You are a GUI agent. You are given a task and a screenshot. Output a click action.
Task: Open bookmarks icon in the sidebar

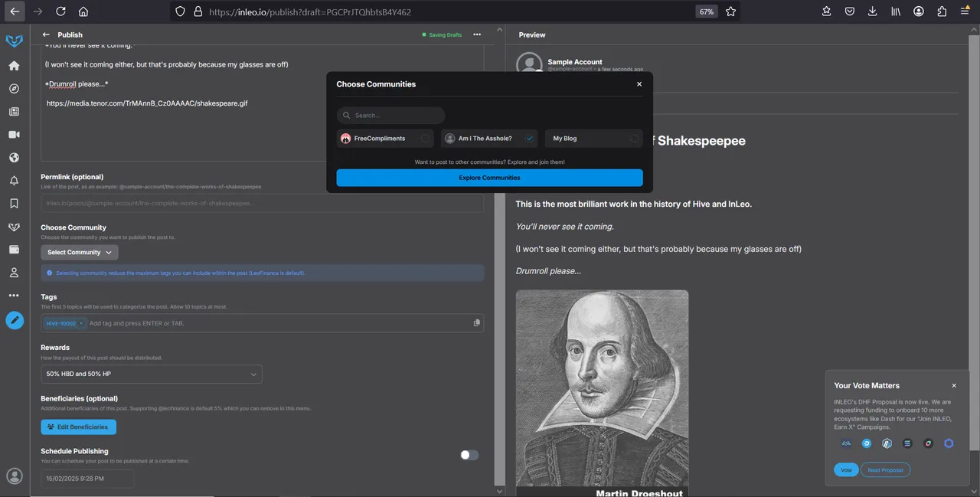[14, 204]
